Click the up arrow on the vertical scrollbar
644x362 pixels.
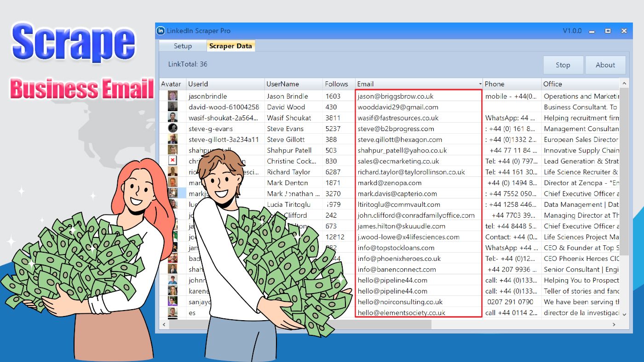pos(624,83)
